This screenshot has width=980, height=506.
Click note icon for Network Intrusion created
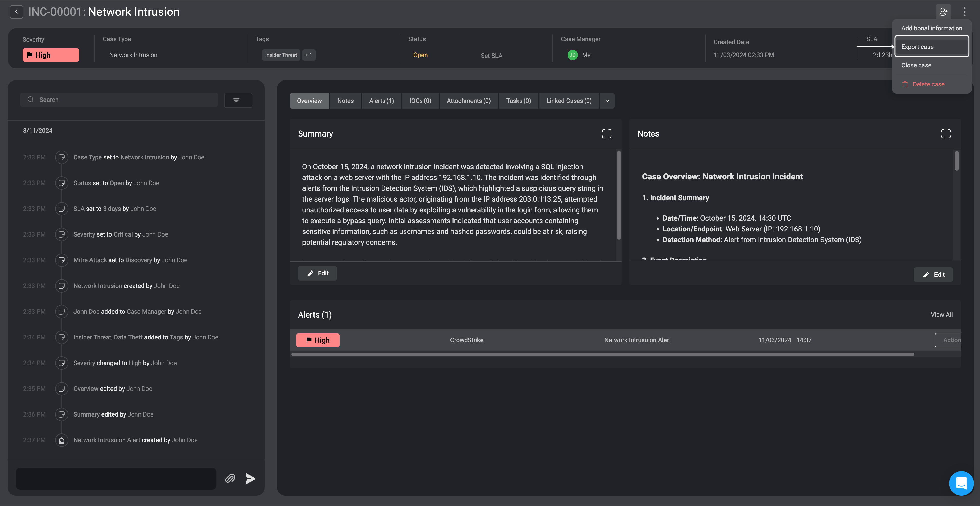[62, 286]
